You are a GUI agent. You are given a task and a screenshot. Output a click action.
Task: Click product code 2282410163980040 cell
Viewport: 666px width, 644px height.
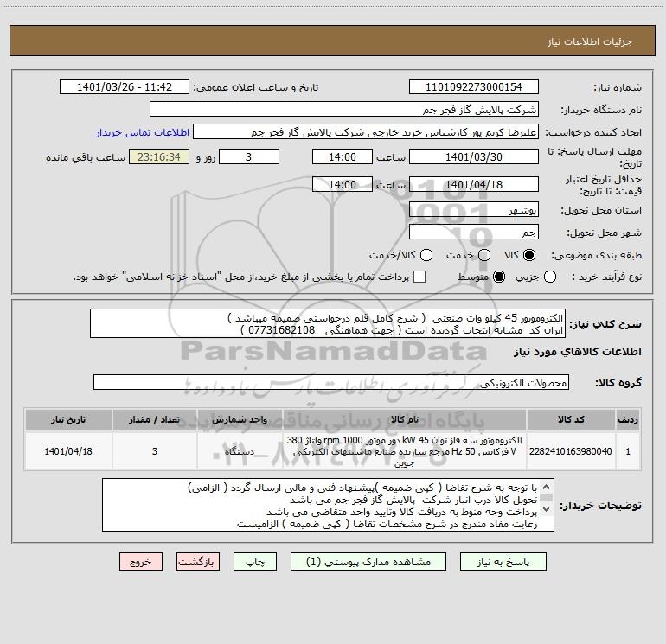(x=571, y=451)
